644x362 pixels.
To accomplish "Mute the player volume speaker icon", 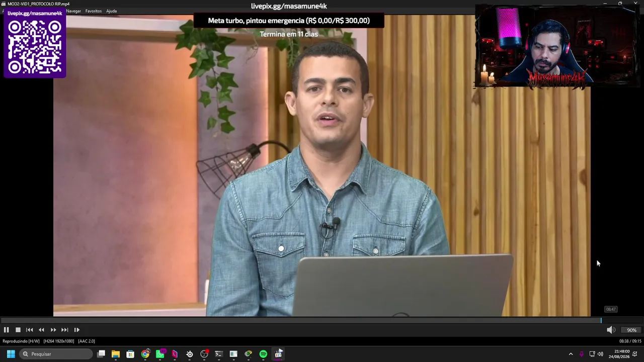I will pos(610,330).
